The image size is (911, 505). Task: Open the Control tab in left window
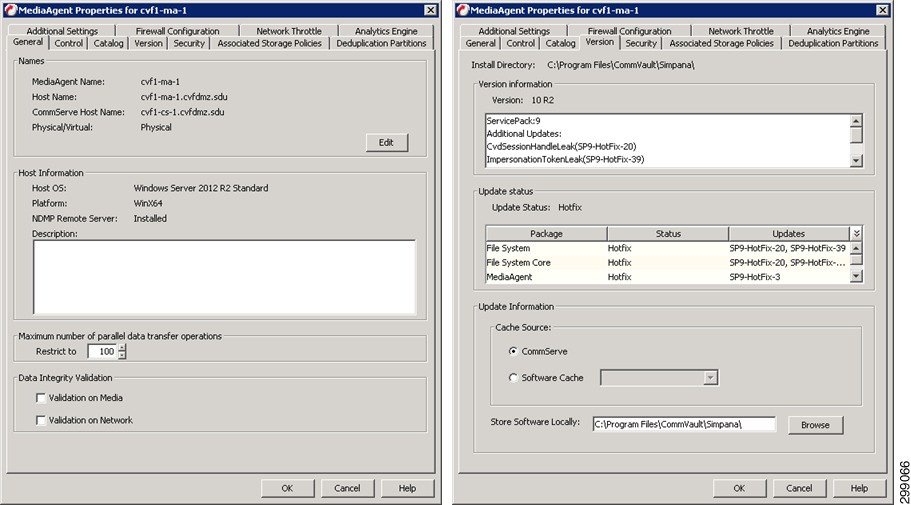(69, 44)
